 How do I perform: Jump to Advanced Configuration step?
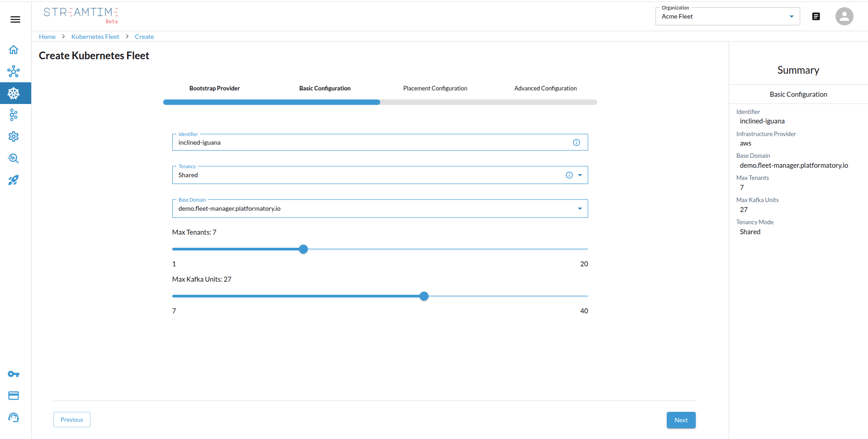point(545,88)
